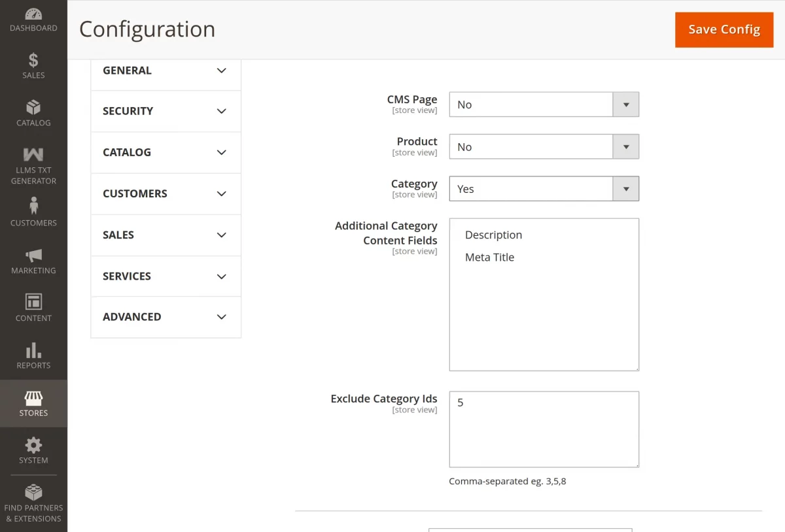Expand the CUSTOMERS configuration section
The image size is (785, 532).
click(166, 193)
